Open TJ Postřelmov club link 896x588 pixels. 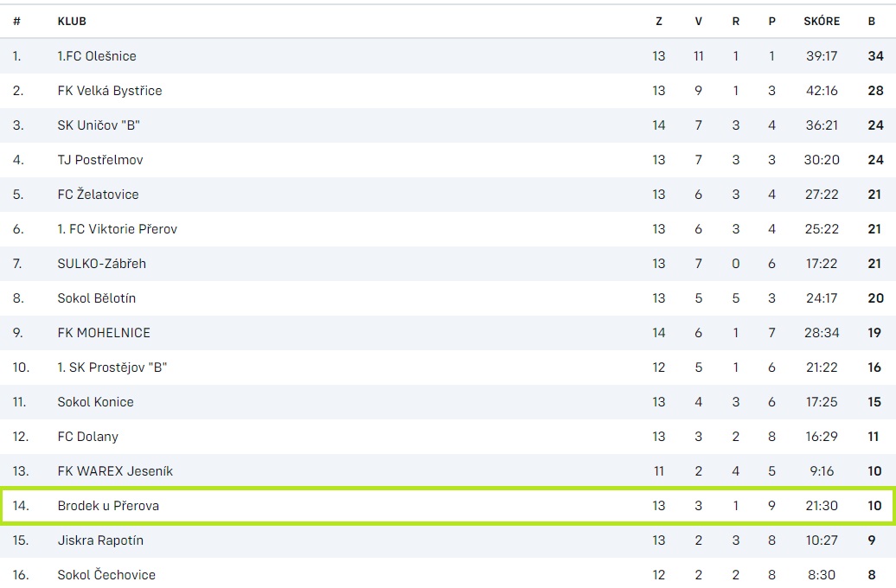point(100,160)
